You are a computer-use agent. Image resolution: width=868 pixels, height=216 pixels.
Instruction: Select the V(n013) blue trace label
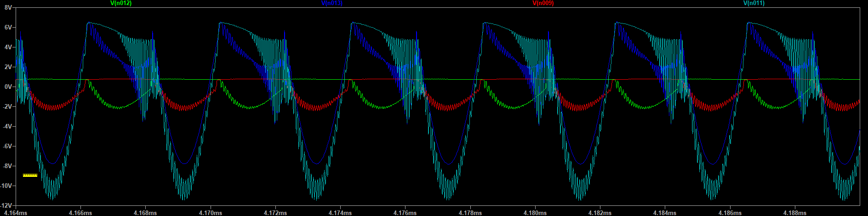332,3
